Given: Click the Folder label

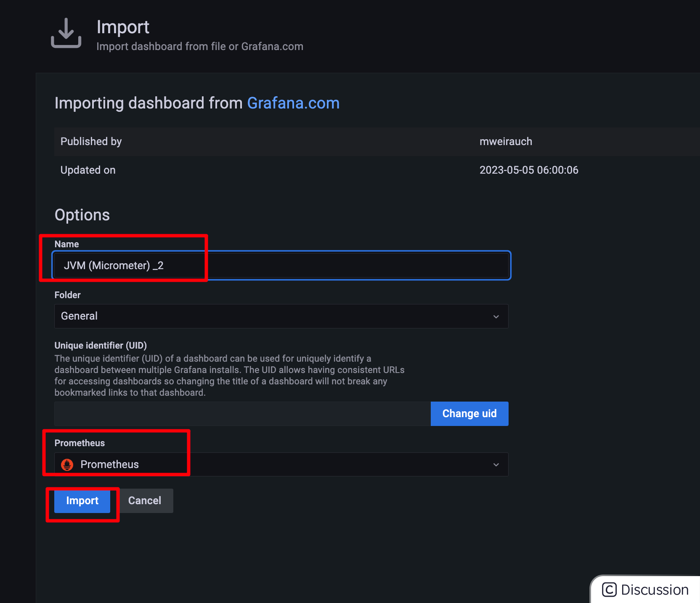Looking at the screenshot, I should (67, 295).
